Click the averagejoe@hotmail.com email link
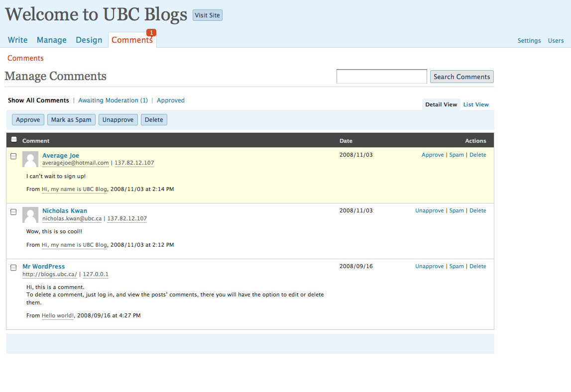The width and height of the screenshot is (571, 392). pos(75,163)
